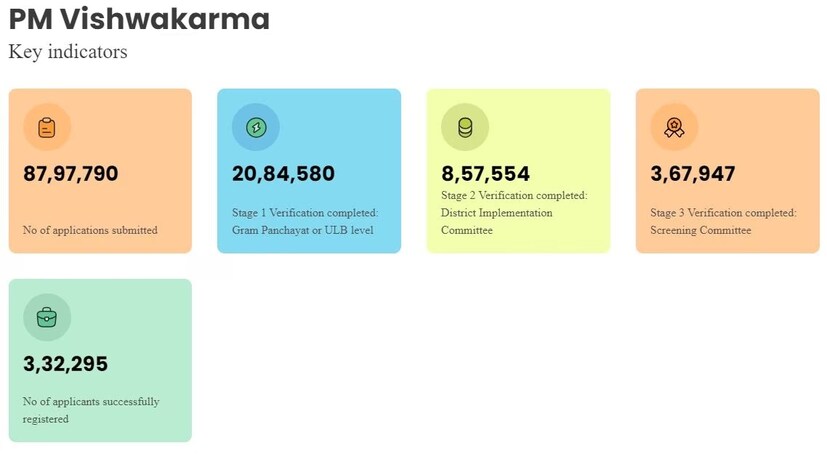Image resolution: width=827 pixels, height=464 pixels.
Task: Click 'No of applicants successfully registered' label
Action: (90, 410)
